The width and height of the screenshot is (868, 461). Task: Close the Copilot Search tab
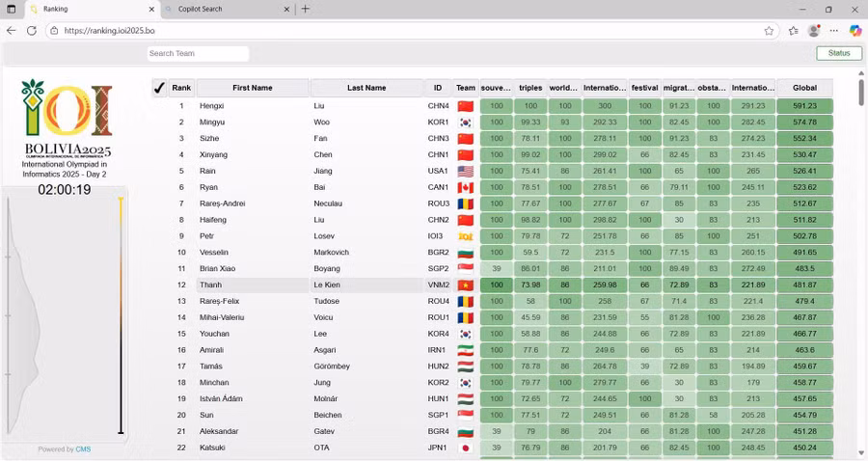[286, 9]
